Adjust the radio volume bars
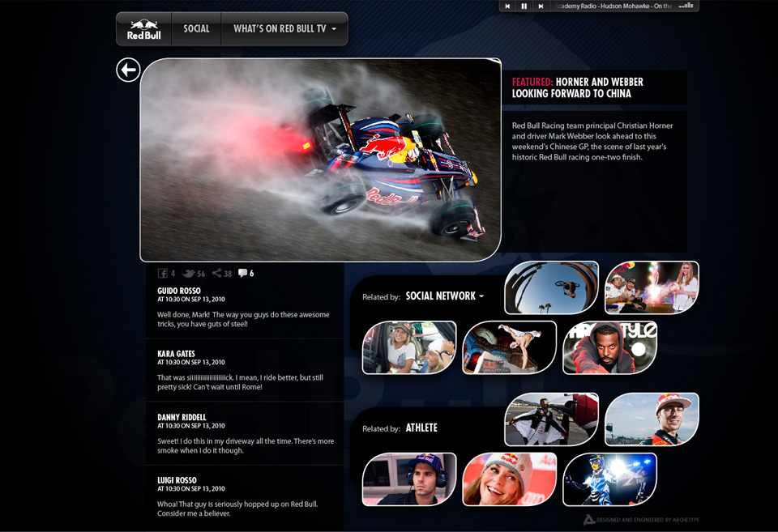 pos(686,6)
